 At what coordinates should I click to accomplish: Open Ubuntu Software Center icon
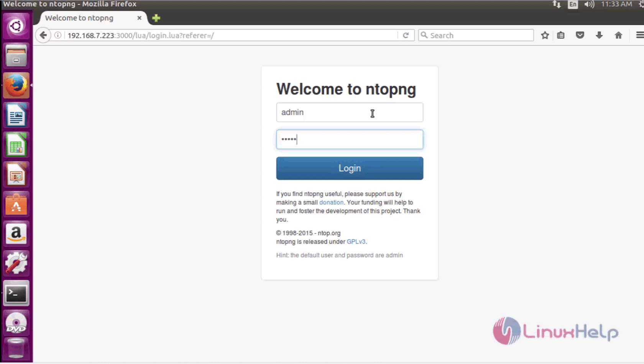[x=16, y=204]
